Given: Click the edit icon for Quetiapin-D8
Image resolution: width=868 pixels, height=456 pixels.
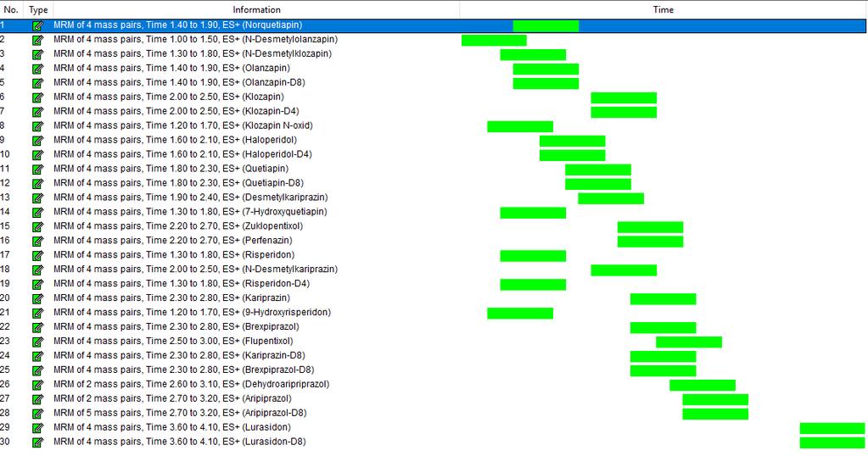Looking at the screenshot, I should [37, 184].
